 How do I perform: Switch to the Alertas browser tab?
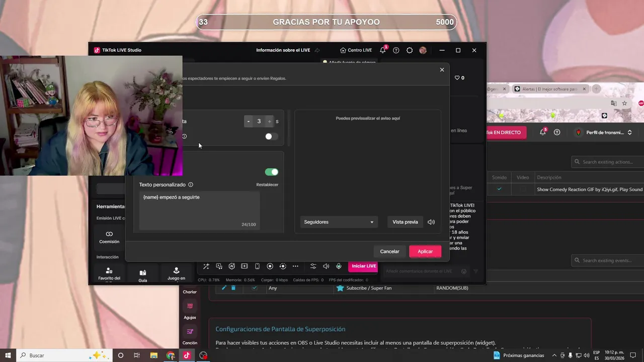[549, 89]
